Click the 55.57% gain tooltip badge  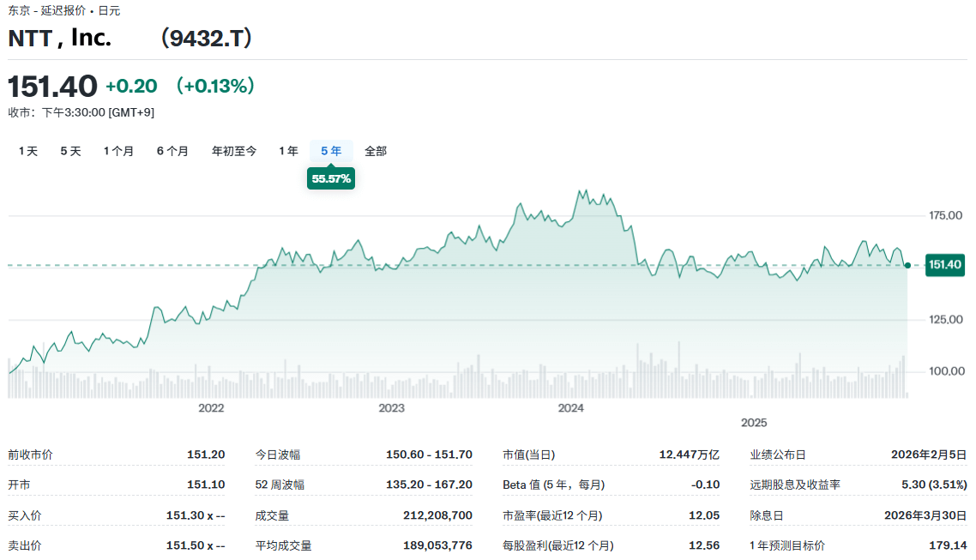point(331,178)
